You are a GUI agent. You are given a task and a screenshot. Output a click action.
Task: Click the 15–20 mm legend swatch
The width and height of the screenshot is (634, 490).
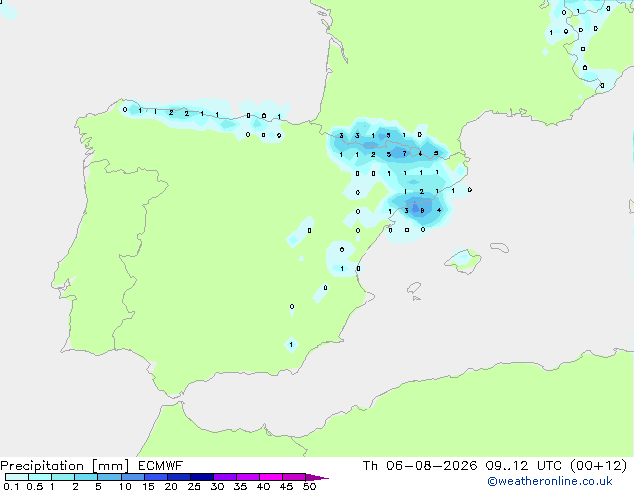point(156,477)
